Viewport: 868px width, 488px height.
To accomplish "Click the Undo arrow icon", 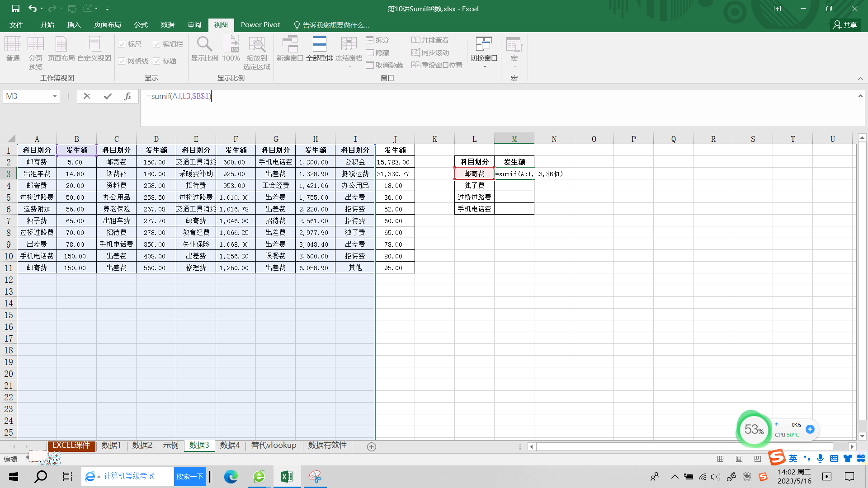I will 32,9.
